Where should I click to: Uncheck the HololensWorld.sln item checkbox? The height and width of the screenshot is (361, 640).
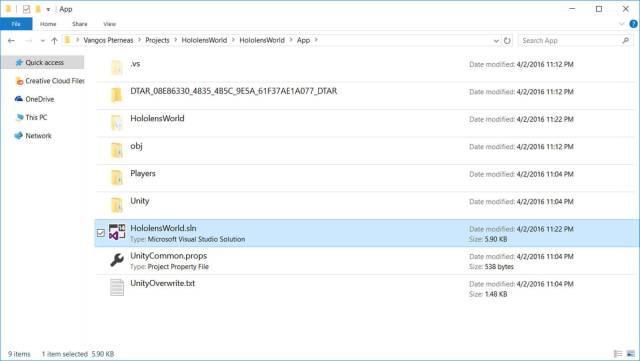point(101,233)
